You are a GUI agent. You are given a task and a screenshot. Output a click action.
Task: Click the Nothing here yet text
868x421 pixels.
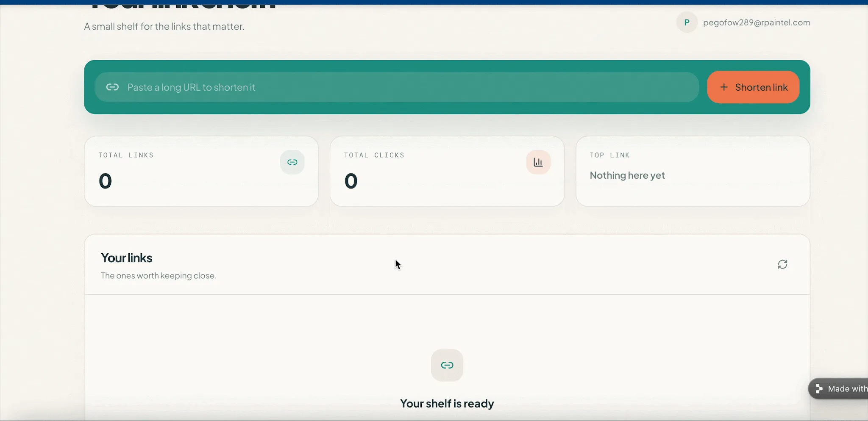coord(627,175)
